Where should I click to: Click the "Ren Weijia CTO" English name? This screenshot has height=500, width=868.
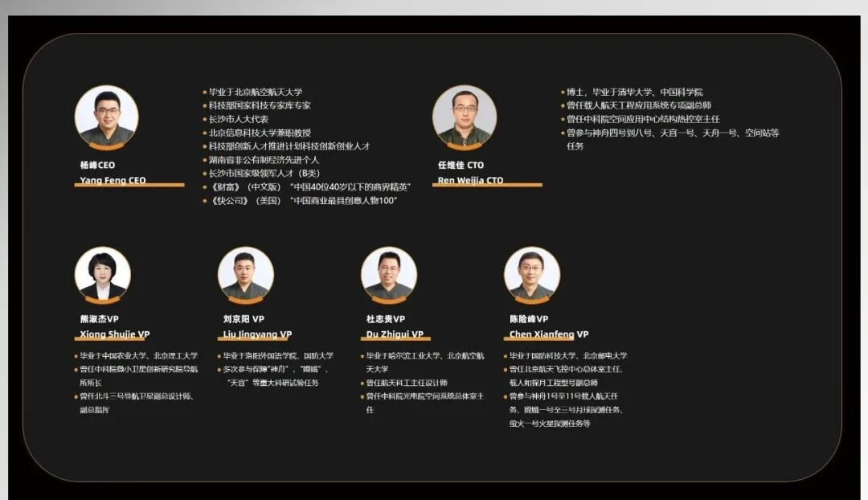(470, 181)
